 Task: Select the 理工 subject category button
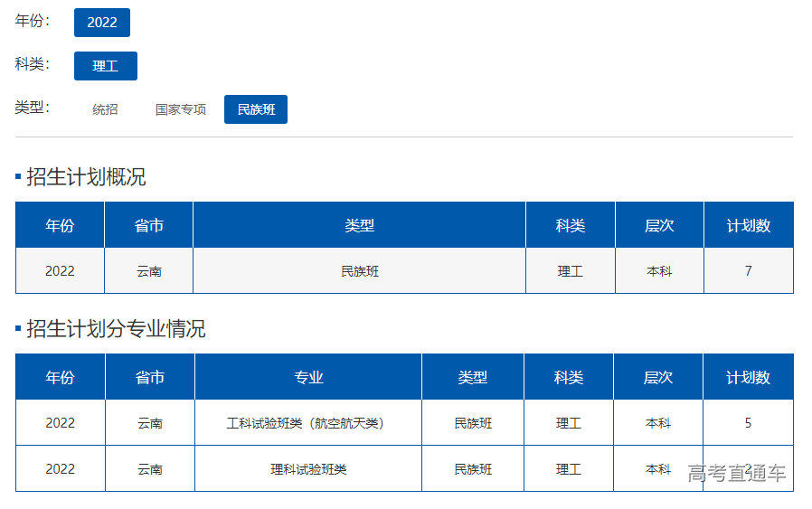click(x=106, y=66)
